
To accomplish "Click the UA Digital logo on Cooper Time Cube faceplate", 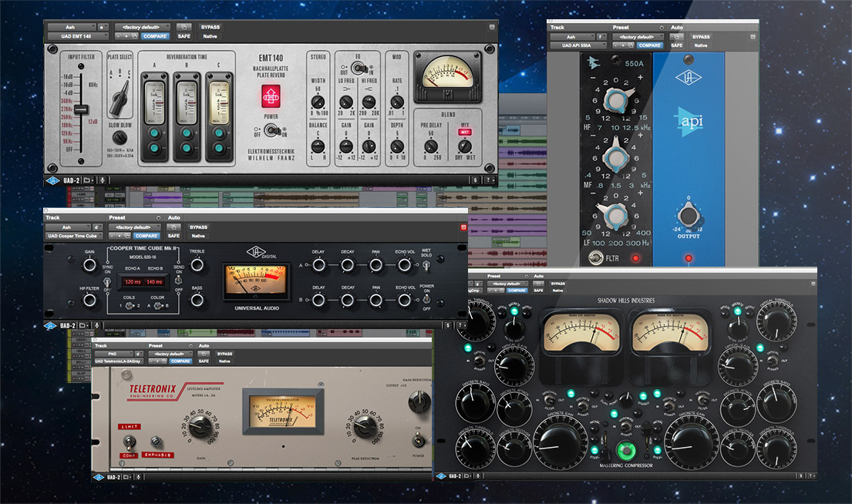I will (261, 253).
